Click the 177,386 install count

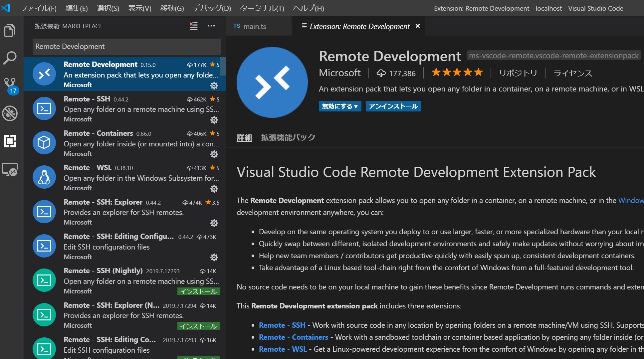[x=396, y=73]
